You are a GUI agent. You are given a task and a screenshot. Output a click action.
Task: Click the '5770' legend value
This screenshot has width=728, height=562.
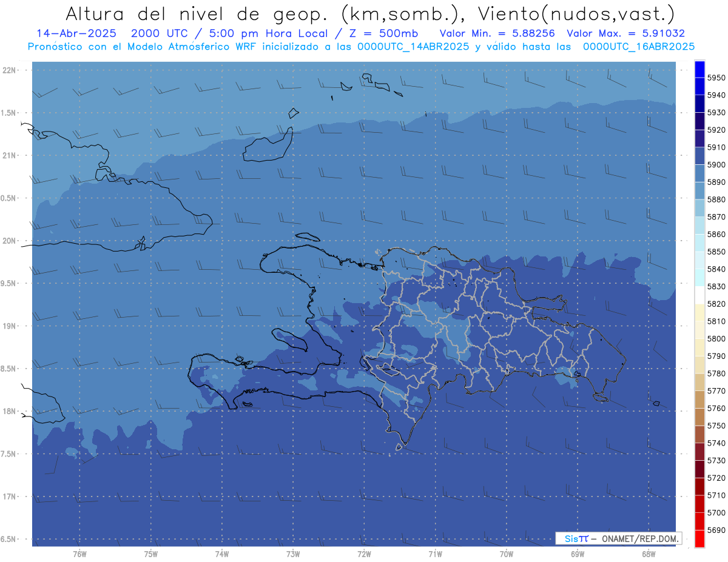coord(716,391)
